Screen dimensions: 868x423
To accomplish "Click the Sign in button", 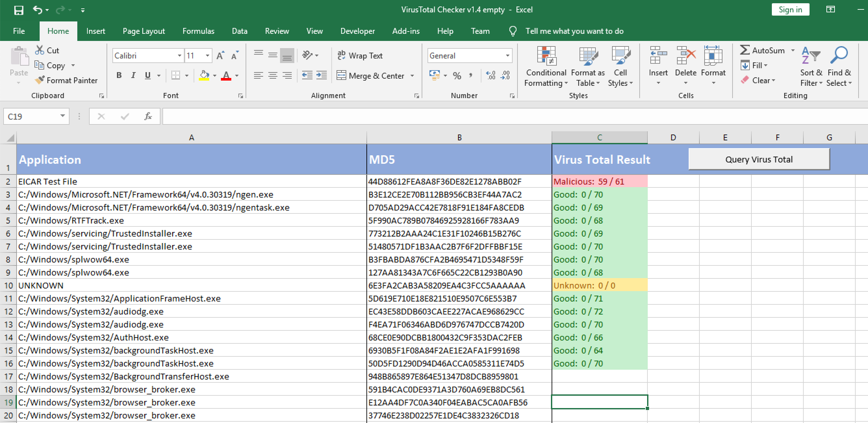I will (790, 10).
